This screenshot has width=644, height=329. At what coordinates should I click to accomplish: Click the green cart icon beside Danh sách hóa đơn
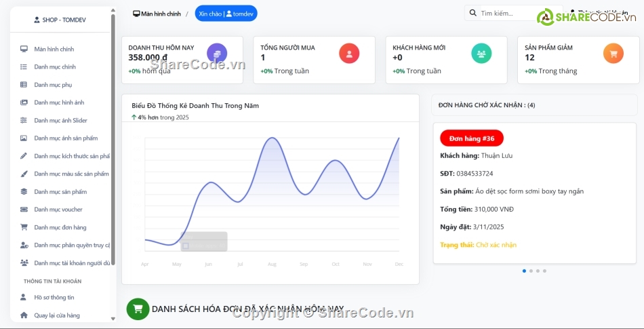click(138, 309)
